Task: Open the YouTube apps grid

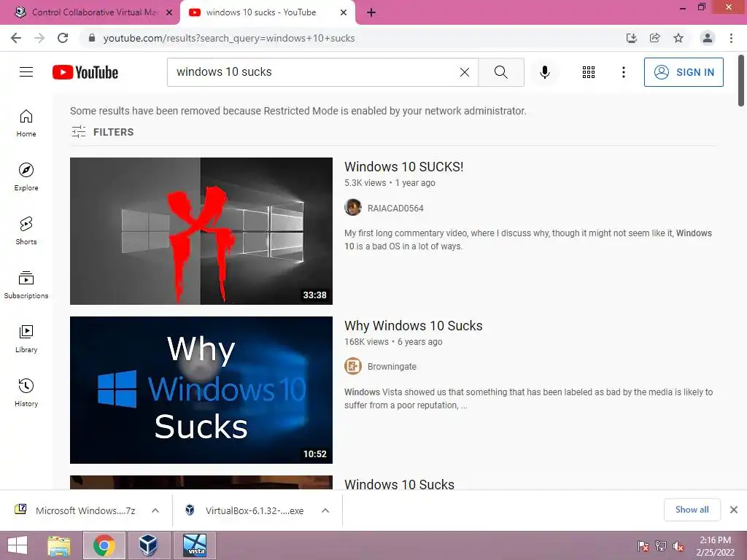Action: (589, 72)
